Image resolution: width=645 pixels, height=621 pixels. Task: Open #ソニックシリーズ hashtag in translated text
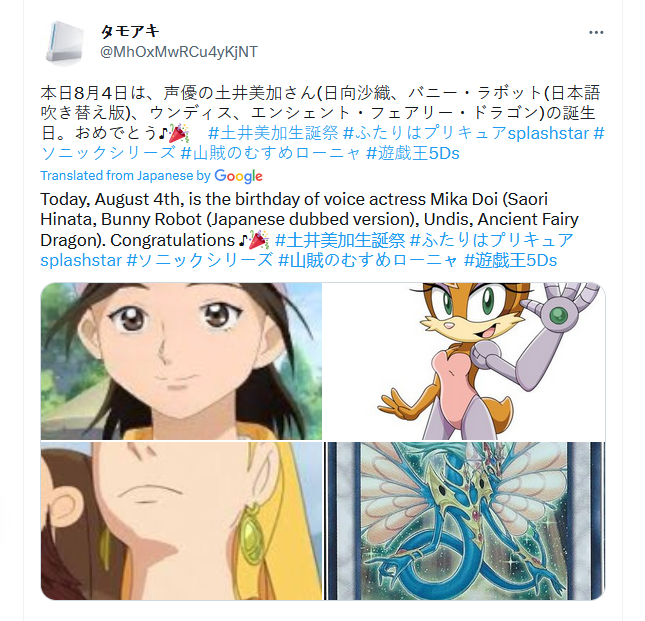pos(200,260)
